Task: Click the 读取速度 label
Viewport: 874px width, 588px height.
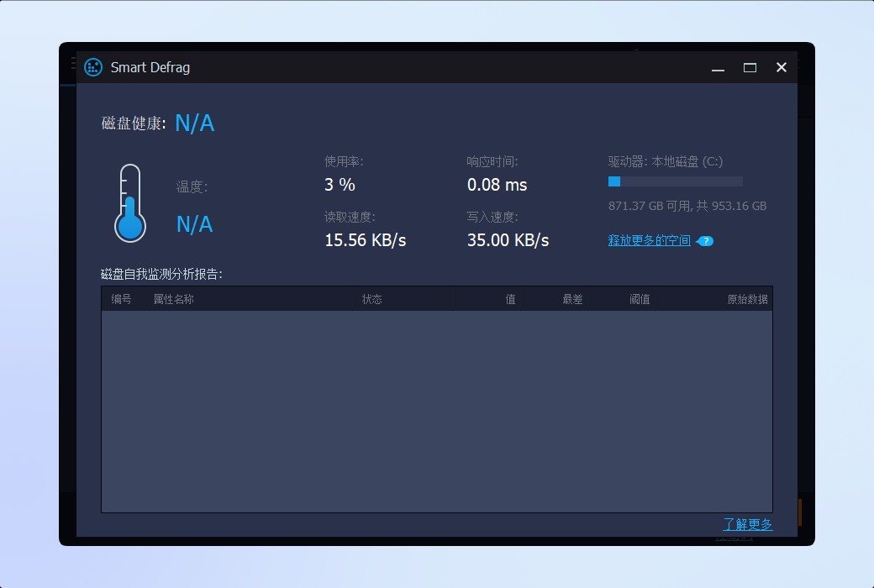Action: [350, 217]
